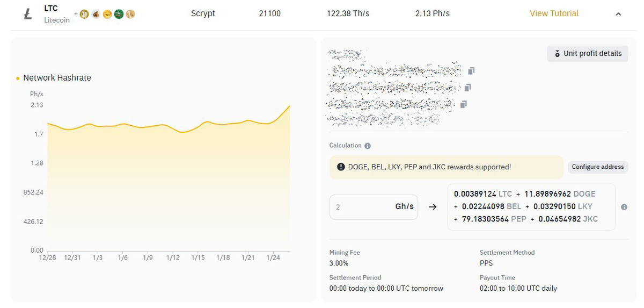Copy the third mining address
The image size is (644, 308).
tap(463, 104)
